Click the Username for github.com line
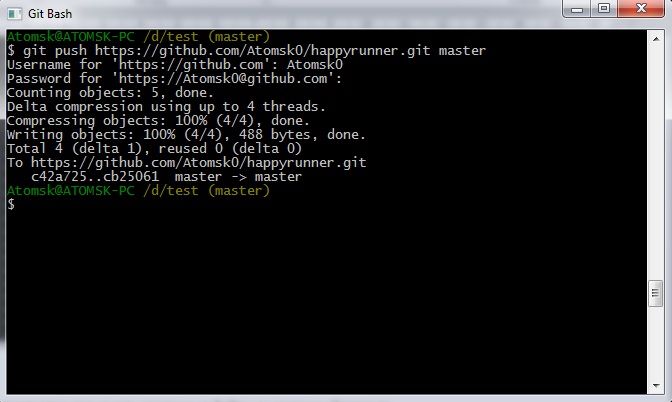672x402 pixels. point(175,65)
